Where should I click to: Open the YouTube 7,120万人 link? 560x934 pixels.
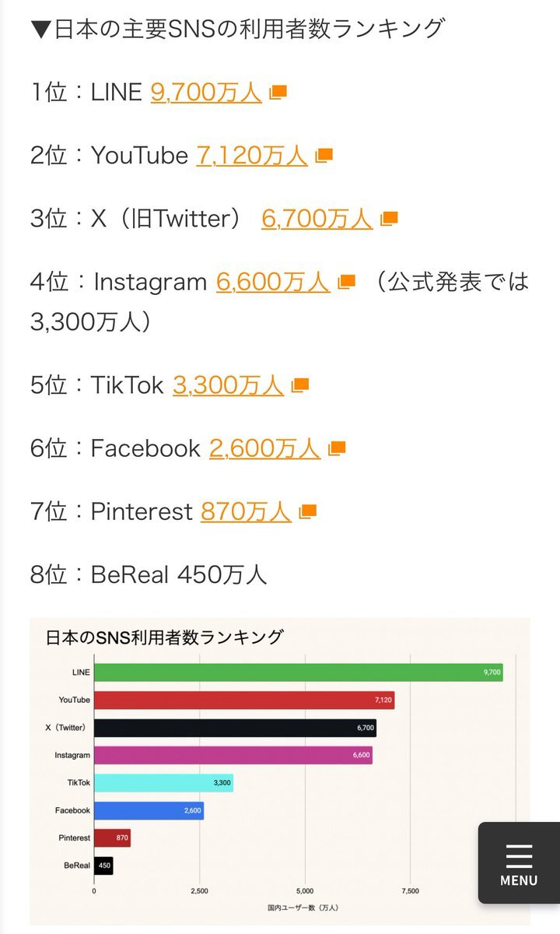252,156
